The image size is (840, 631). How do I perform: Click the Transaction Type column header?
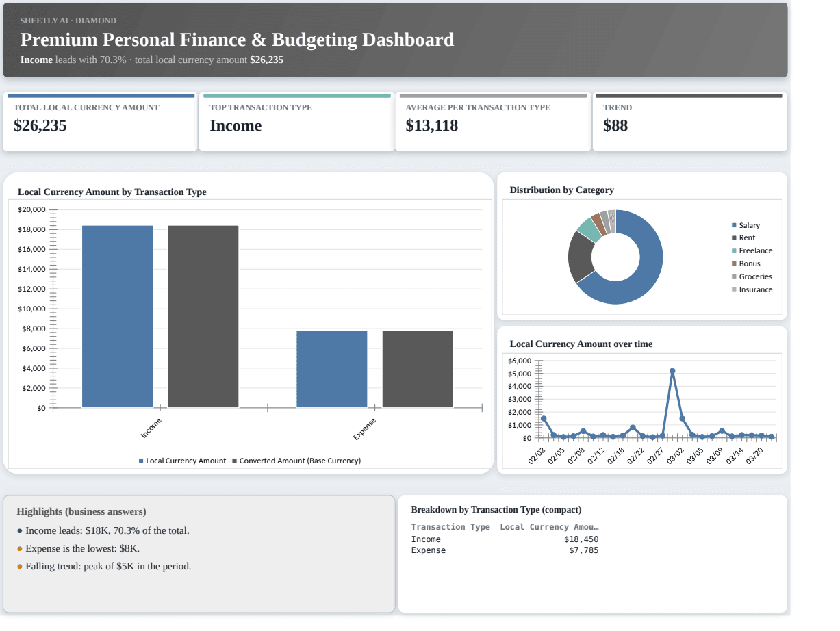pos(450,527)
